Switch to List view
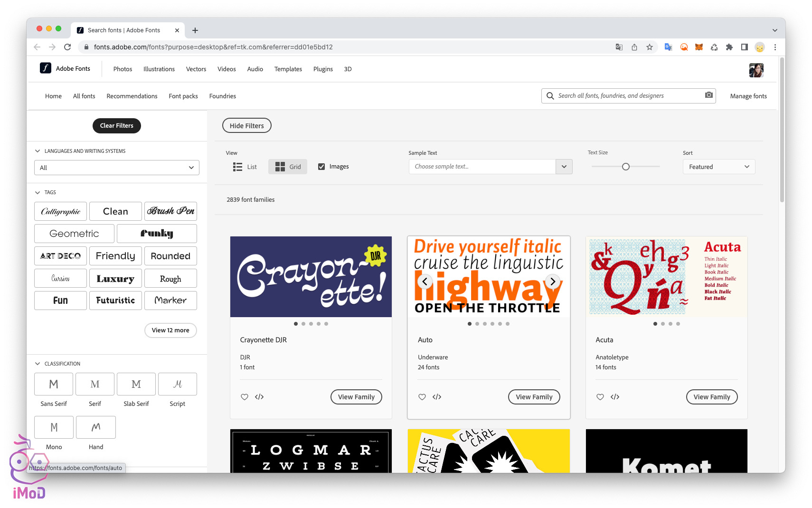The height and width of the screenshot is (508, 812). pyautogui.click(x=245, y=167)
